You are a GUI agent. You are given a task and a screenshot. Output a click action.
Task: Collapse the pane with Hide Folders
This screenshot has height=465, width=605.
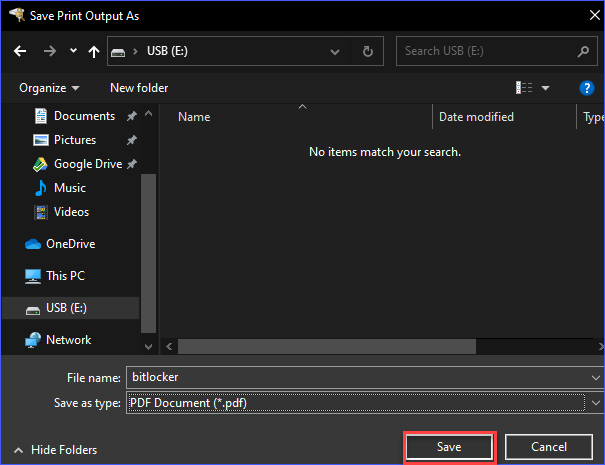[x=55, y=450]
